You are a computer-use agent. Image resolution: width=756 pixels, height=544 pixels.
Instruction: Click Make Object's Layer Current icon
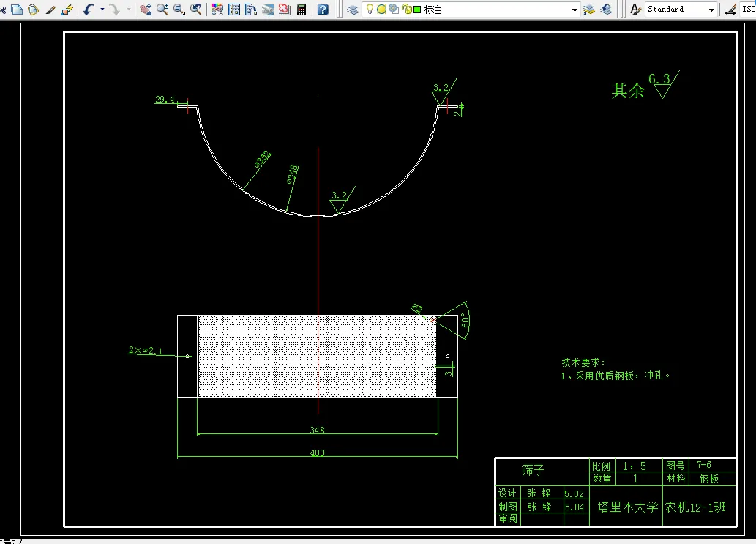point(589,10)
